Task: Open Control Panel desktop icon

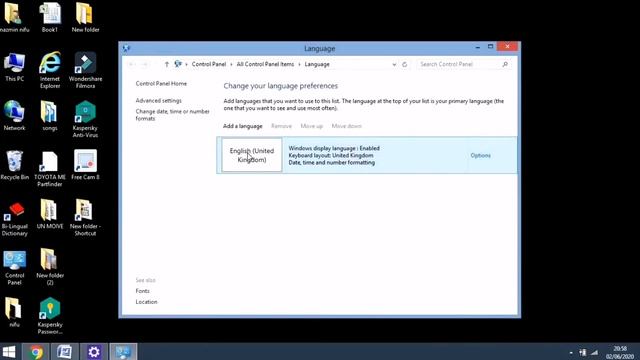Action: point(14,267)
